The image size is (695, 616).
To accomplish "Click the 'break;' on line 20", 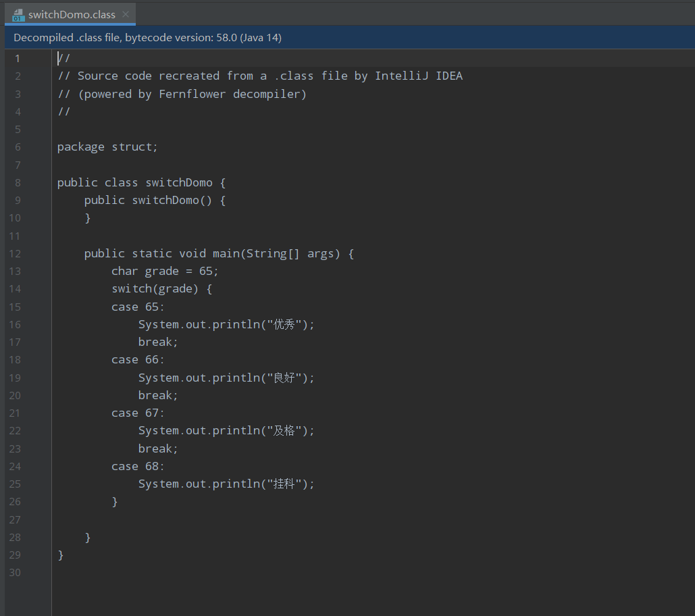I will (x=158, y=395).
